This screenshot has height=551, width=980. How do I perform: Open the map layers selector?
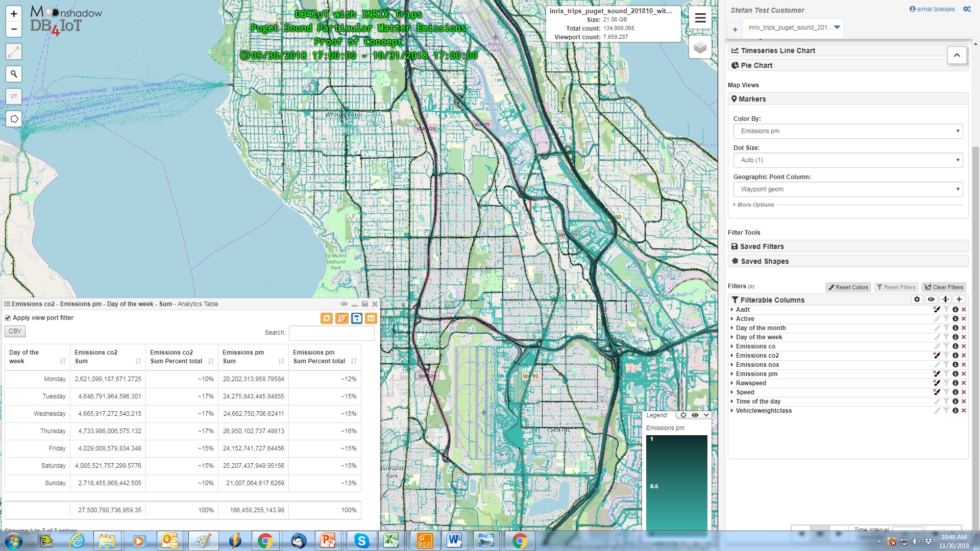[x=700, y=47]
